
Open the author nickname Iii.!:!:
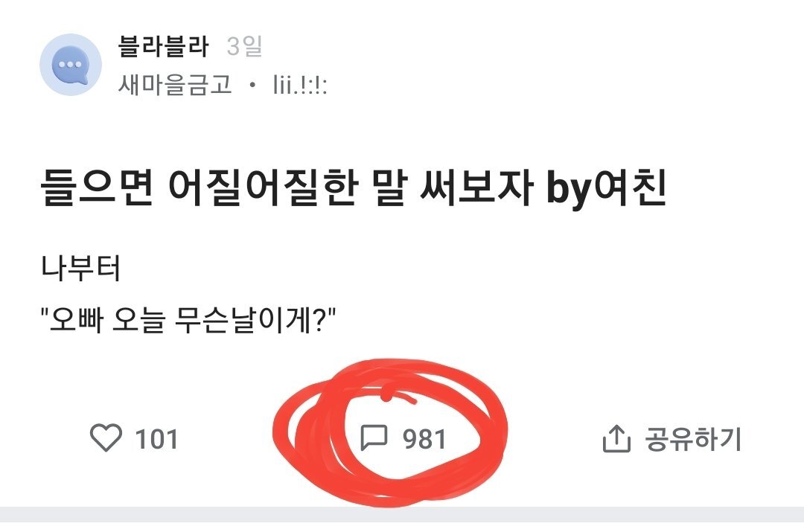click(x=300, y=85)
